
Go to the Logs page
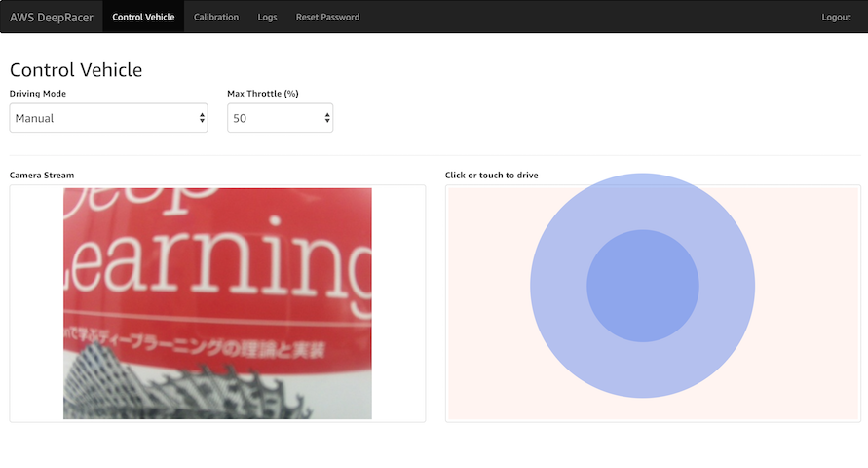(x=267, y=17)
